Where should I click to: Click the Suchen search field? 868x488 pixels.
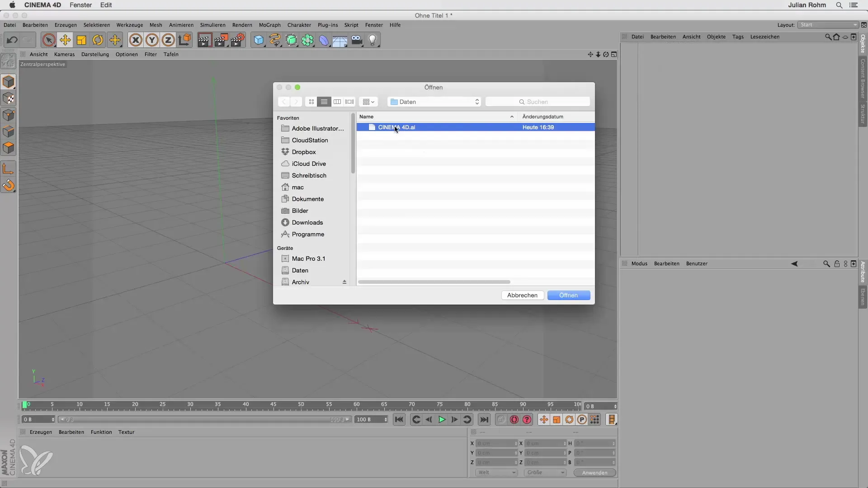click(x=538, y=102)
